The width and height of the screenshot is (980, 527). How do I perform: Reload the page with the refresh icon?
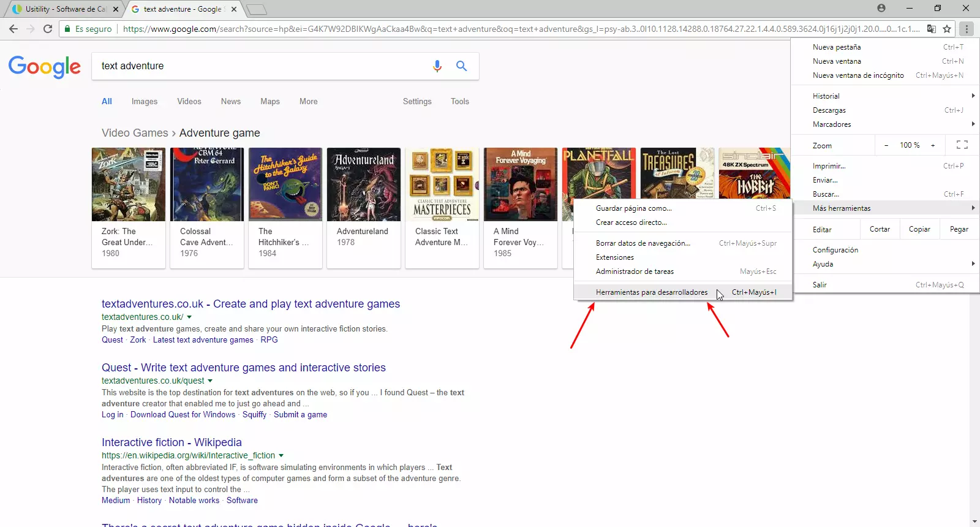pyautogui.click(x=48, y=29)
